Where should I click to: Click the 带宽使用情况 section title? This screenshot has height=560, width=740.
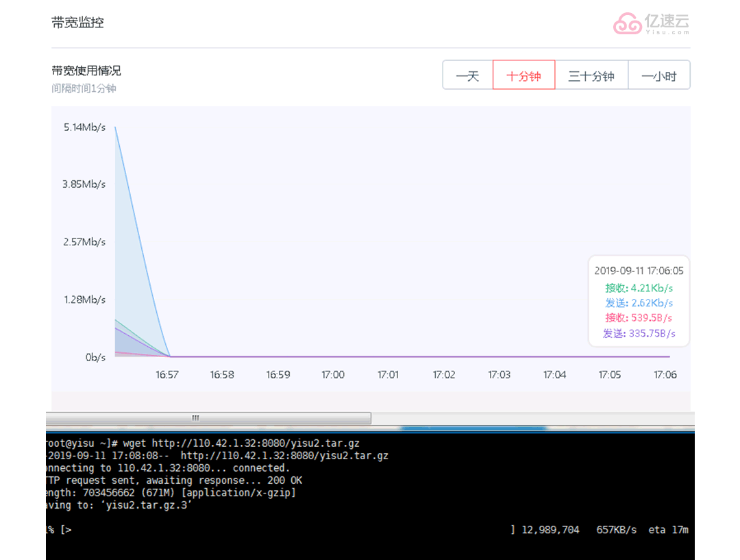(86, 71)
